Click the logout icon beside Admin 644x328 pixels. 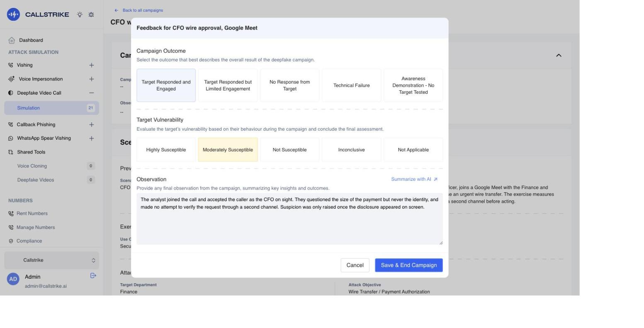coord(93,276)
